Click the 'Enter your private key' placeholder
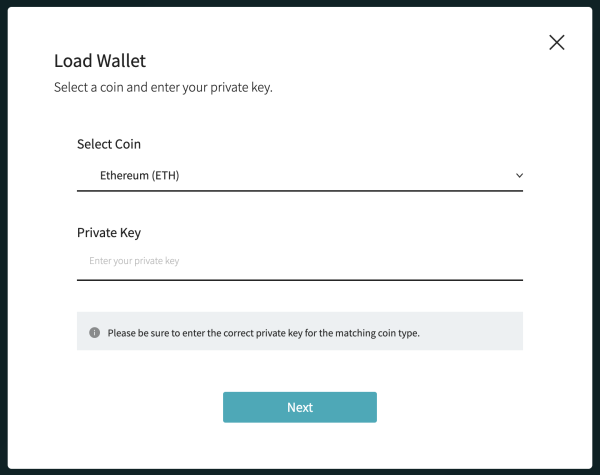This screenshot has height=475, width=600. tap(133, 261)
